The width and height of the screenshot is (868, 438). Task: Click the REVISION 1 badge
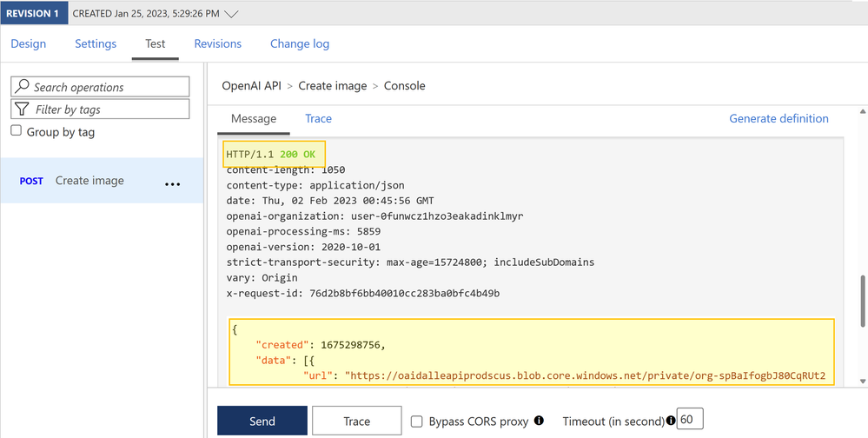pyautogui.click(x=33, y=14)
